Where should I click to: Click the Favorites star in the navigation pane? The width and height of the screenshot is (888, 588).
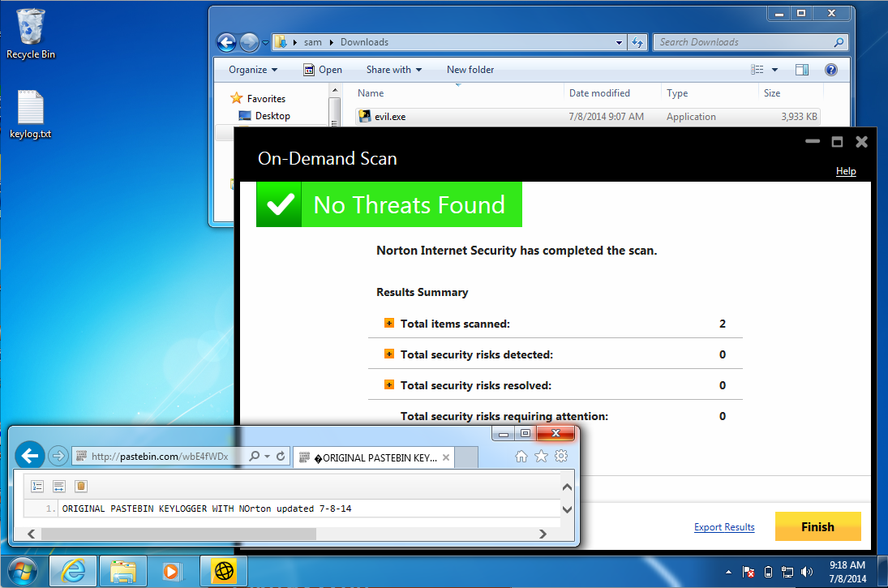click(x=237, y=98)
